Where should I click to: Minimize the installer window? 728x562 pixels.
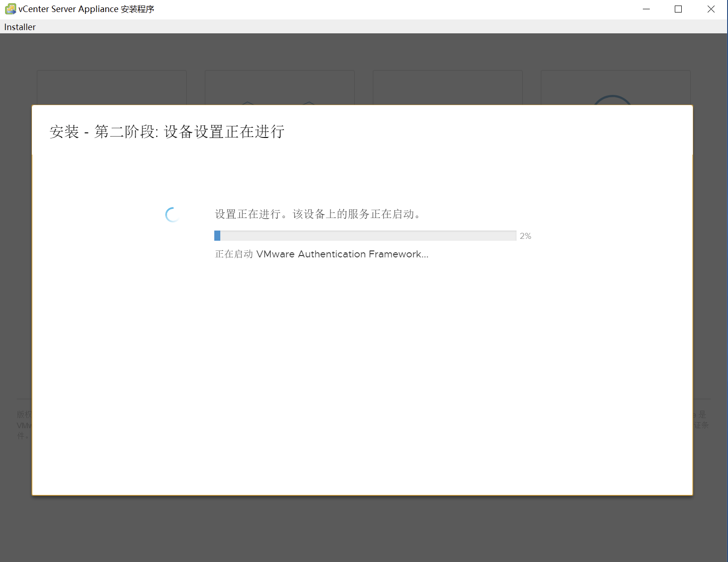pos(647,9)
